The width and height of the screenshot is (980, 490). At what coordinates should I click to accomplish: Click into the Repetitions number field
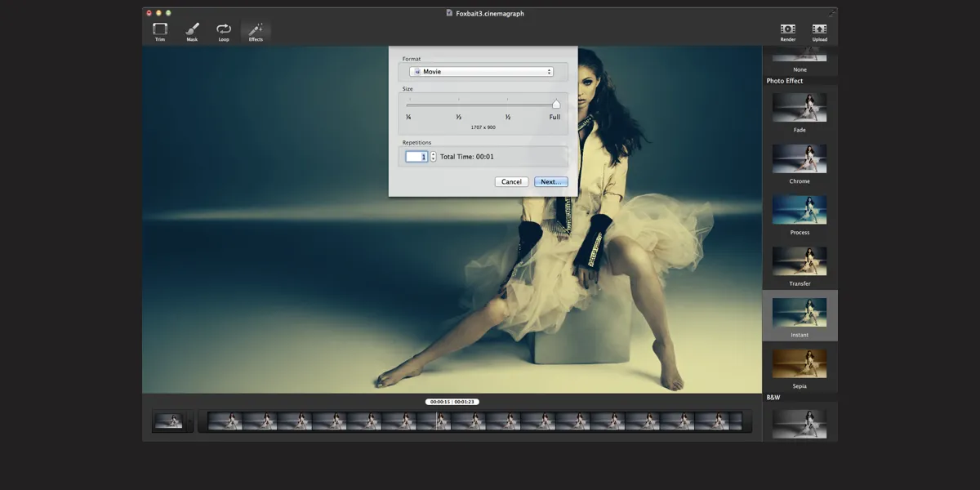pyautogui.click(x=416, y=156)
